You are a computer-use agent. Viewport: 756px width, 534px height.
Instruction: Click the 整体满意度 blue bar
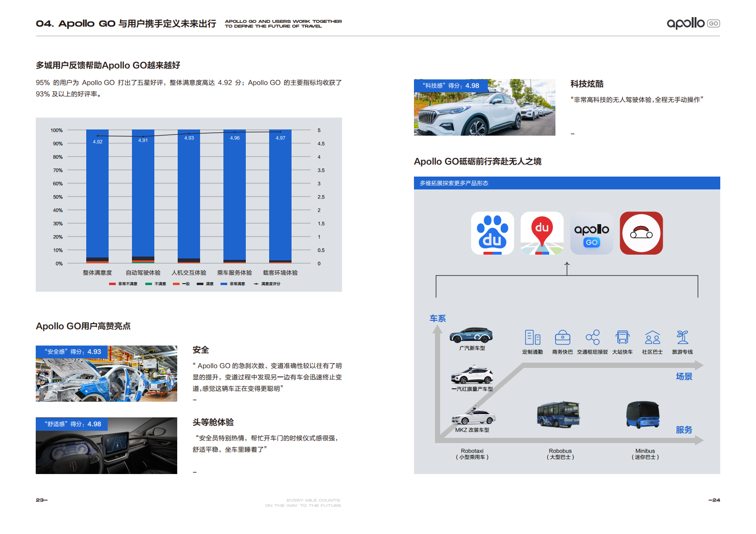tap(98, 193)
